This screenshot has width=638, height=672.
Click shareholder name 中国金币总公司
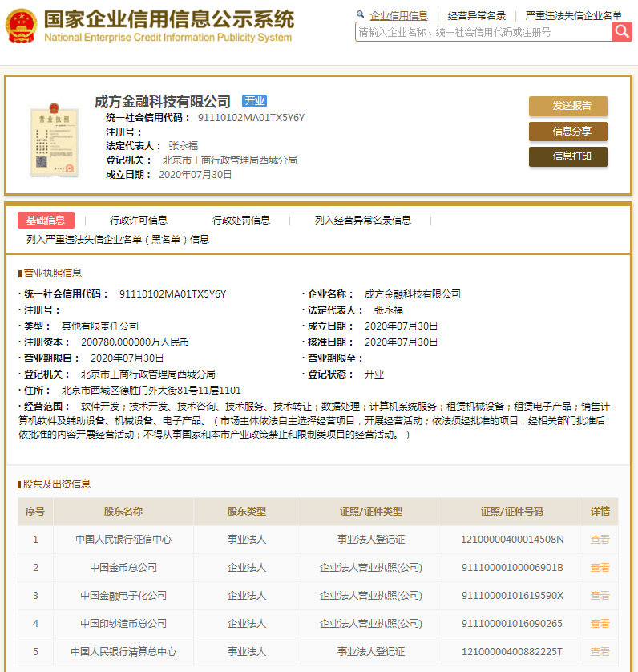pyautogui.click(x=123, y=568)
